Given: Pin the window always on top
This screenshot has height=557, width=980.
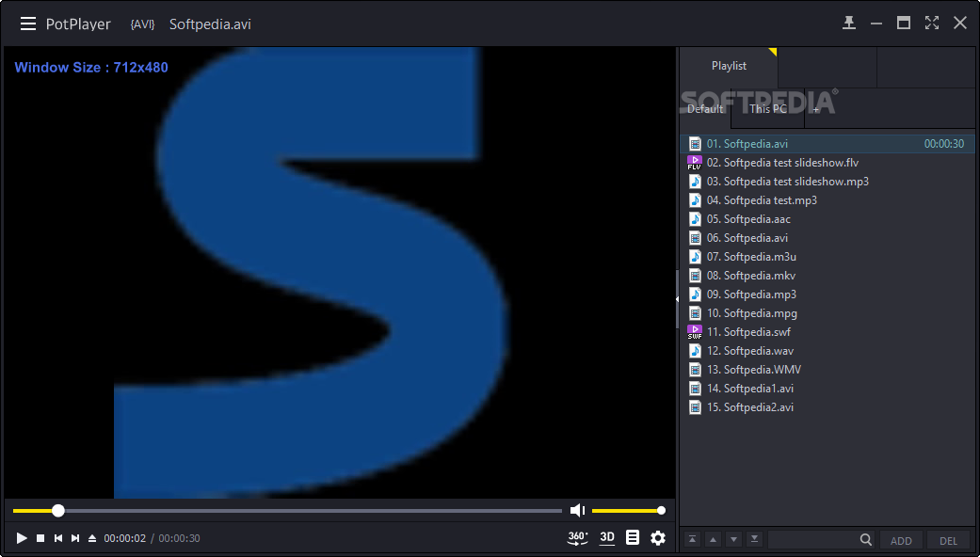Looking at the screenshot, I should coord(849,24).
